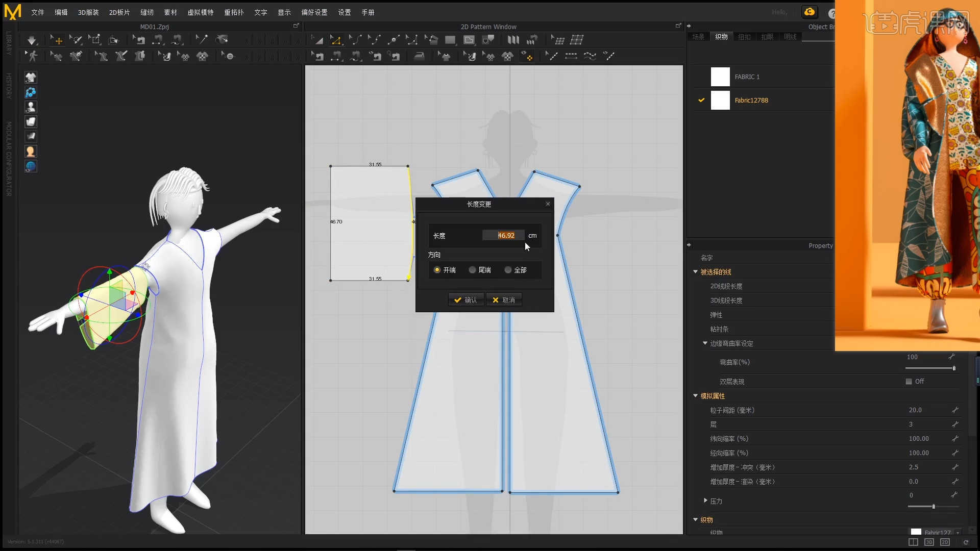Click the Simulate down-arrow icon
The width and height of the screenshot is (980, 551).
[x=32, y=40]
